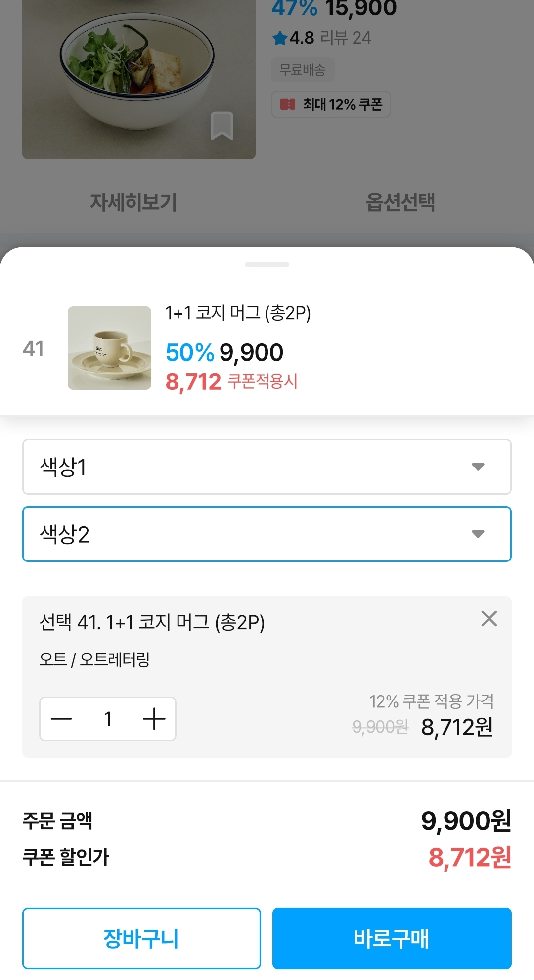Tap the 바로구매 buy now button
The height and width of the screenshot is (980, 534).
392,938
